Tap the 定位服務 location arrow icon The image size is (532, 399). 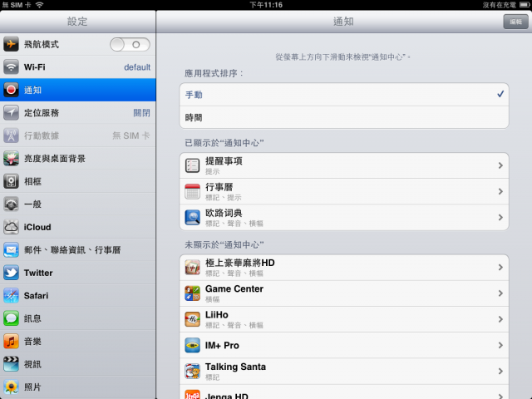pyautogui.click(x=11, y=113)
